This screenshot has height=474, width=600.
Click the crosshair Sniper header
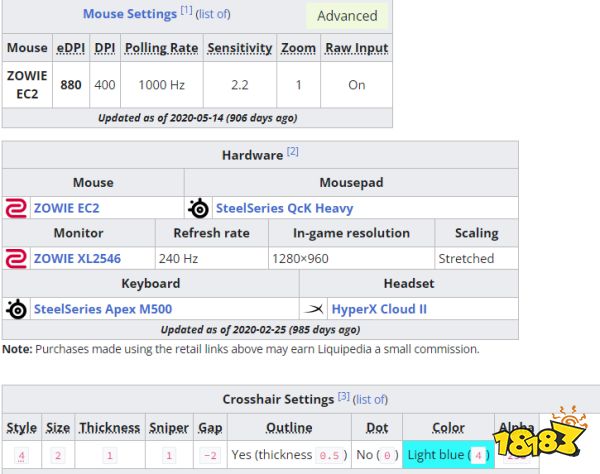169,427
